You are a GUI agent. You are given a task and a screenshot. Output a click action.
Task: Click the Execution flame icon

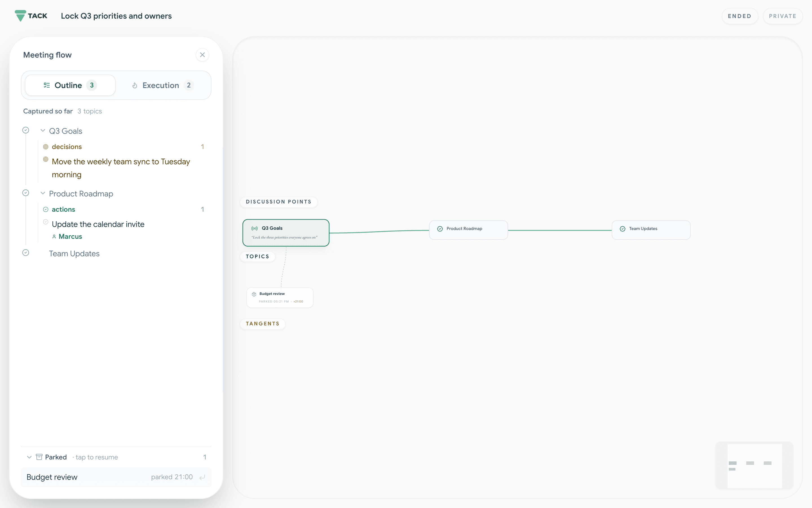[x=134, y=85]
